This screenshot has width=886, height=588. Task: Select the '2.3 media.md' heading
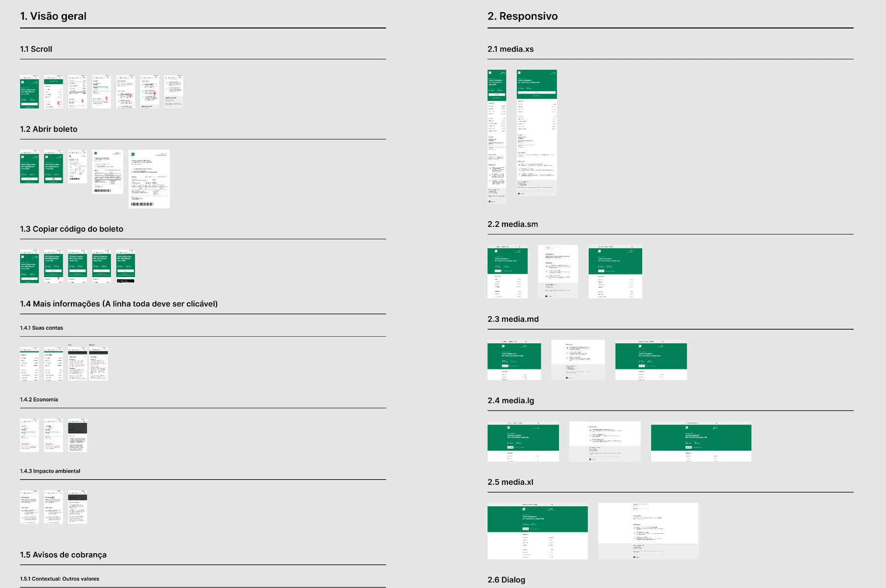coord(513,319)
